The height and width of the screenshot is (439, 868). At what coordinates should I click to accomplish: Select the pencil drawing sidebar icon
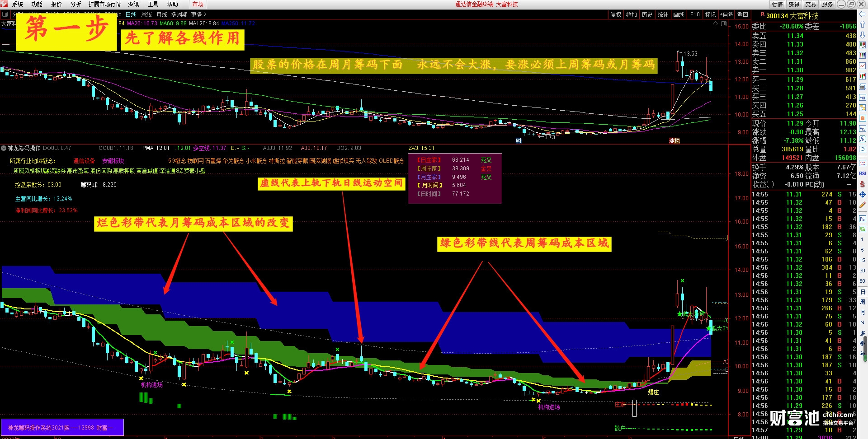(863, 205)
